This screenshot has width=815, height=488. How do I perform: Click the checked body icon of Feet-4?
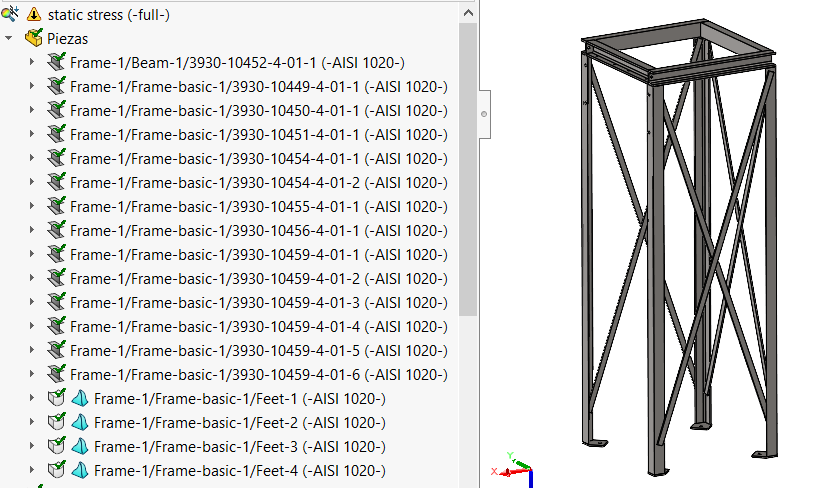tap(56, 469)
